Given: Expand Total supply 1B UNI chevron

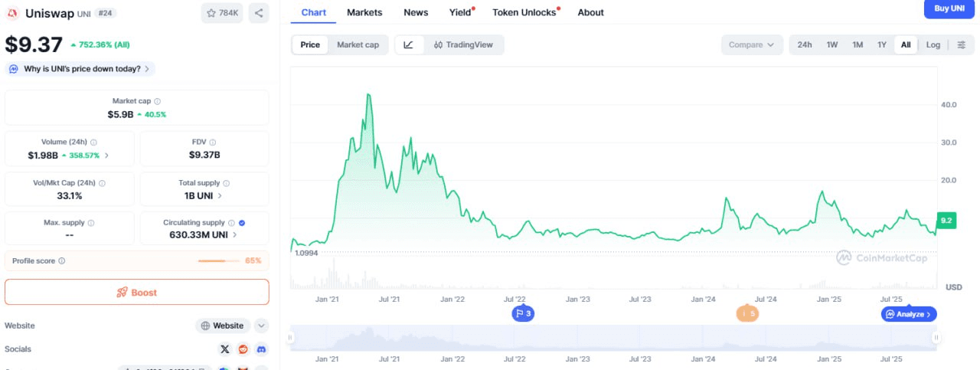Looking at the screenshot, I should pyautogui.click(x=220, y=196).
